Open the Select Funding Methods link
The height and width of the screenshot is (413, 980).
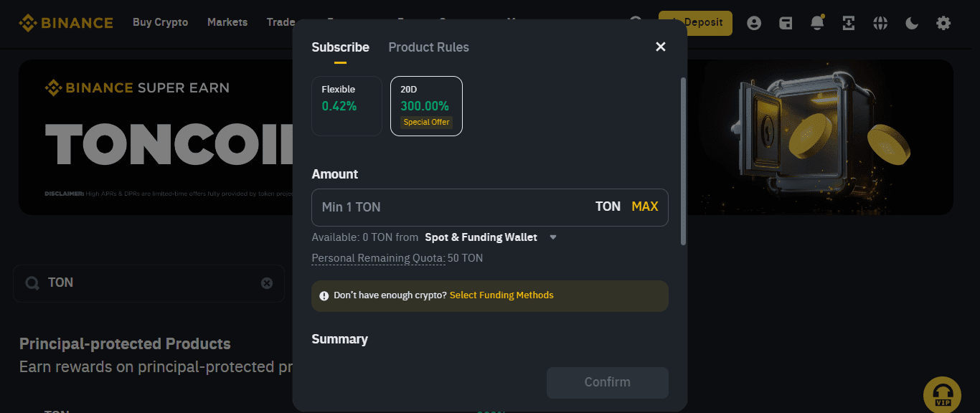(501, 295)
